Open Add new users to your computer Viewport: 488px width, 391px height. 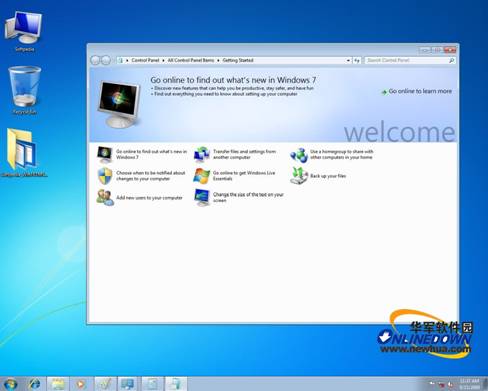pyautogui.click(x=140, y=197)
